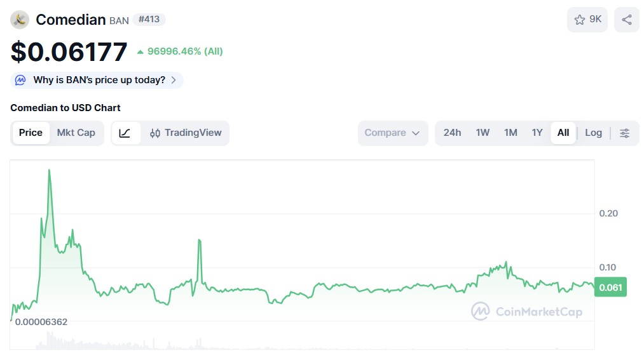644x353 pixels.
Task: Click the highest peak of the price line
Action: pos(50,170)
